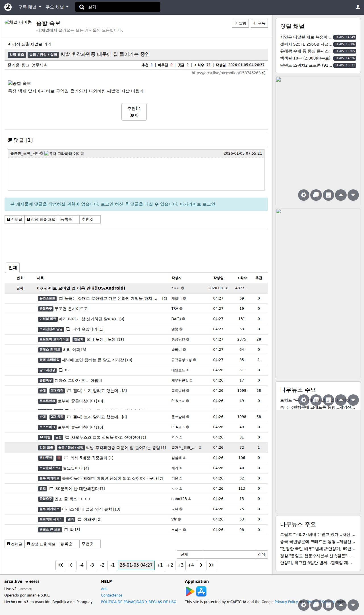This screenshot has width=364, height=615.
Task: Open the 등록순 sort dropdown below the post list
Action: click(69, 544)
